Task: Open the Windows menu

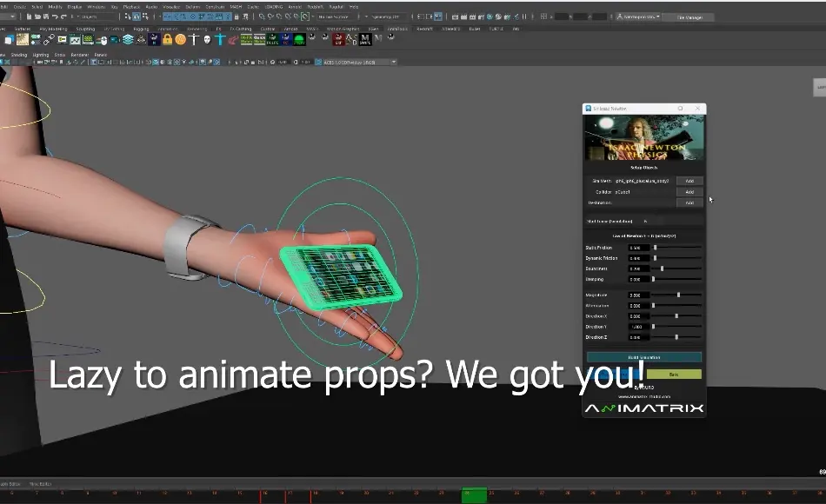Action: pyautogui.click(x=96, y=6)
